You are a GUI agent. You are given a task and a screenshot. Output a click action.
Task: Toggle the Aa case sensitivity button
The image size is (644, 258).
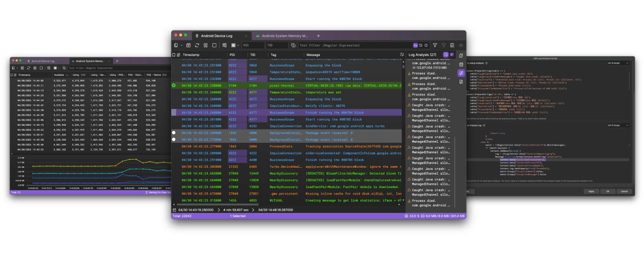[415, 46]
